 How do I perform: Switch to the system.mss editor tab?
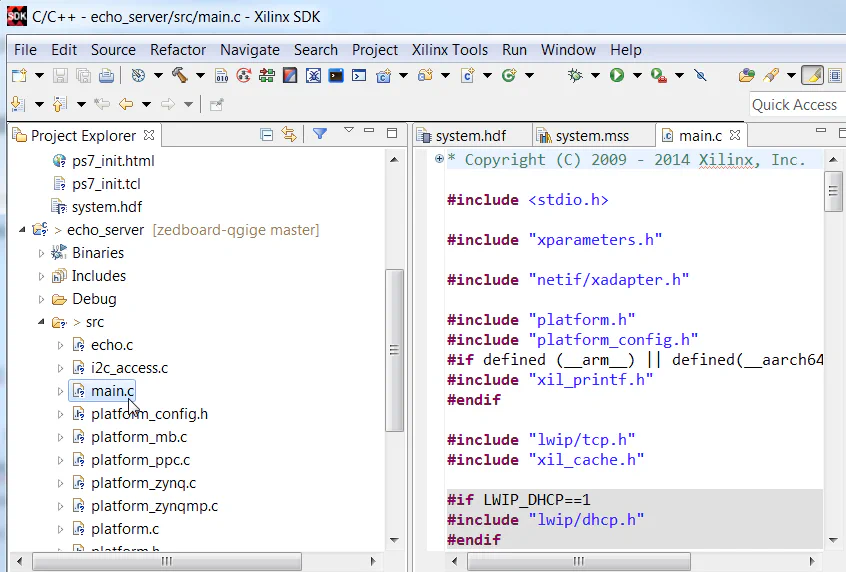tap(591, 136)
